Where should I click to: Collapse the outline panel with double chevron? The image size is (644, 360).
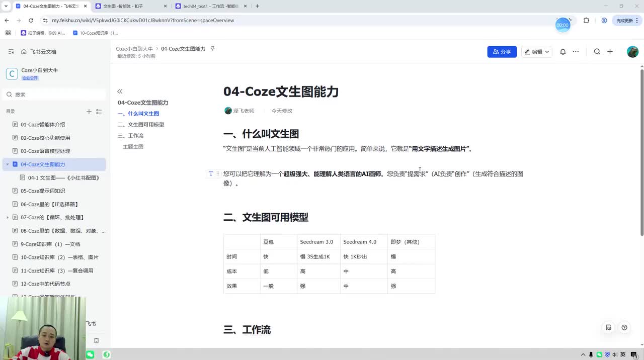coord(120,92)
